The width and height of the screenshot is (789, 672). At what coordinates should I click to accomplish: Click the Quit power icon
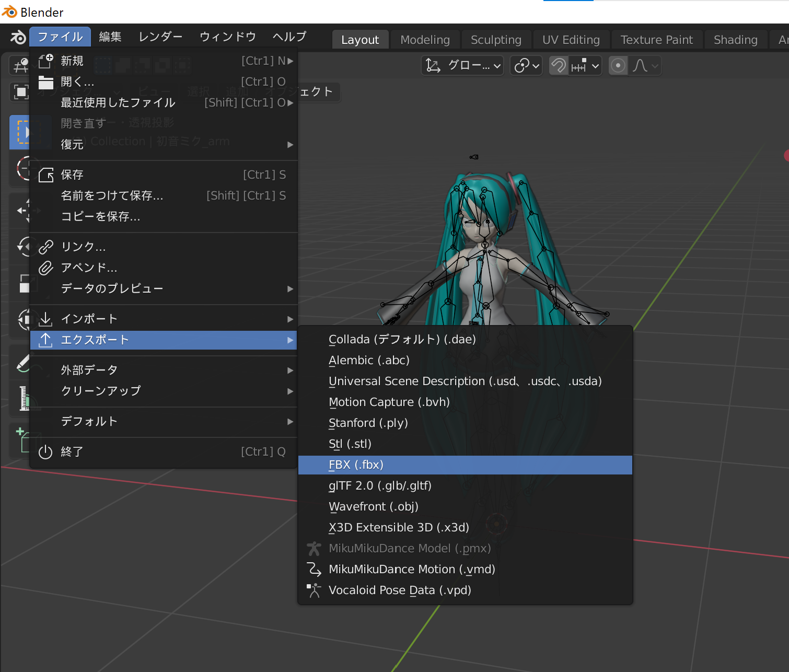coord(46,451)
